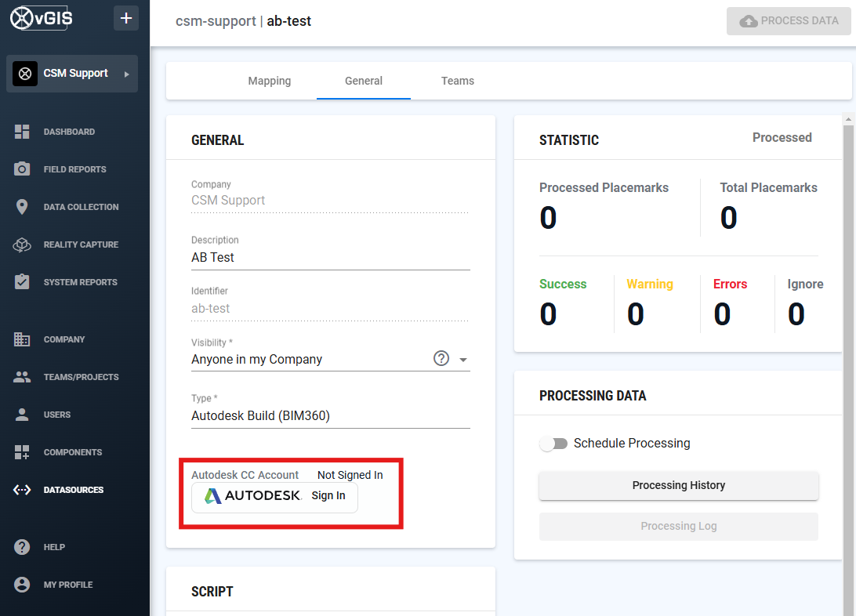The width and height of the screenshot is (856, 616).
Task: Go to COMPONENTS menu label
Action: pos(73,453)
